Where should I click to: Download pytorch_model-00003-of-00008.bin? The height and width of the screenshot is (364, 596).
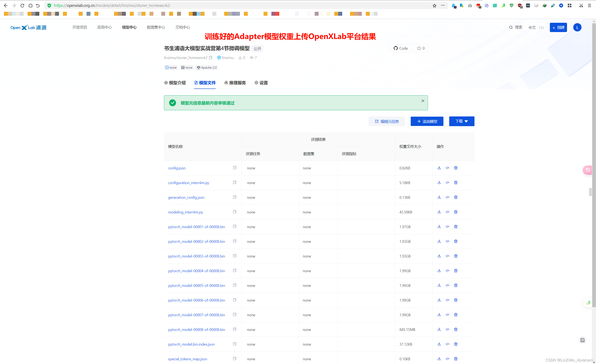(439, 256)
